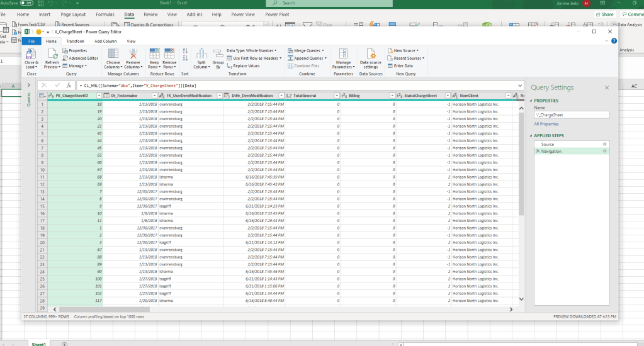Screen dimensions: 644x346
Task: Open the Choose Columns tool
Action: point(113,55)
